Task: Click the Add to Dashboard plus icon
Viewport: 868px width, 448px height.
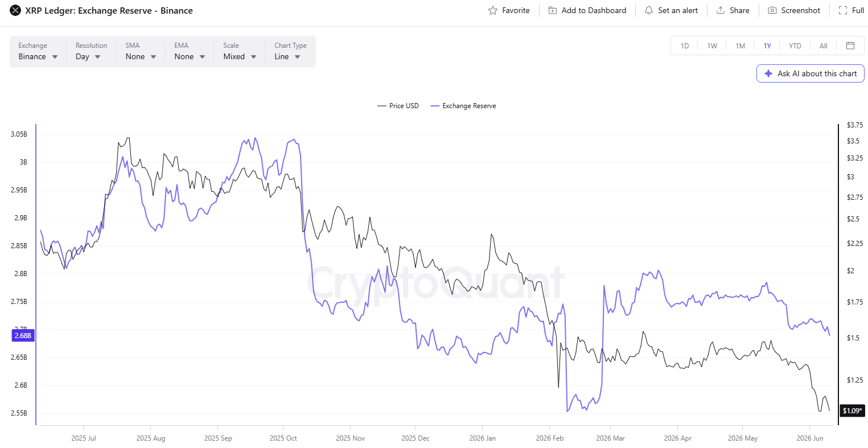Action: click(x=553, y=10)
